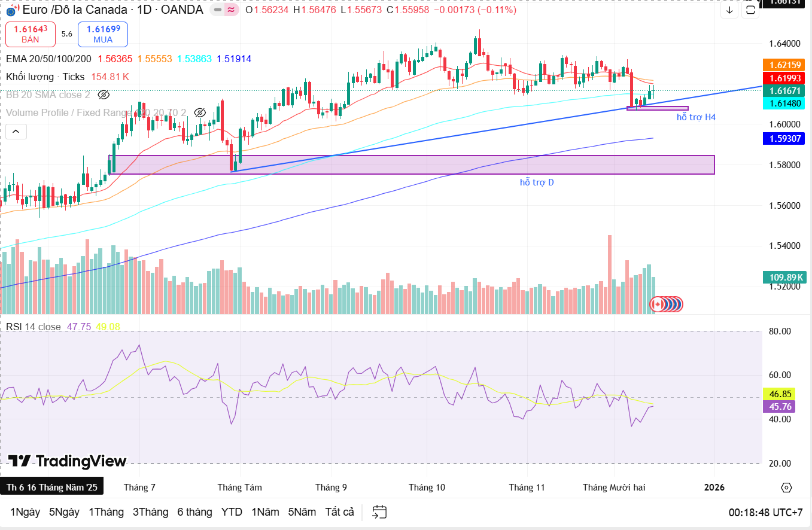Click the pink approximate-sign market status icon
The width and height of the screenshot is (812, 530).
click(232, 10)
